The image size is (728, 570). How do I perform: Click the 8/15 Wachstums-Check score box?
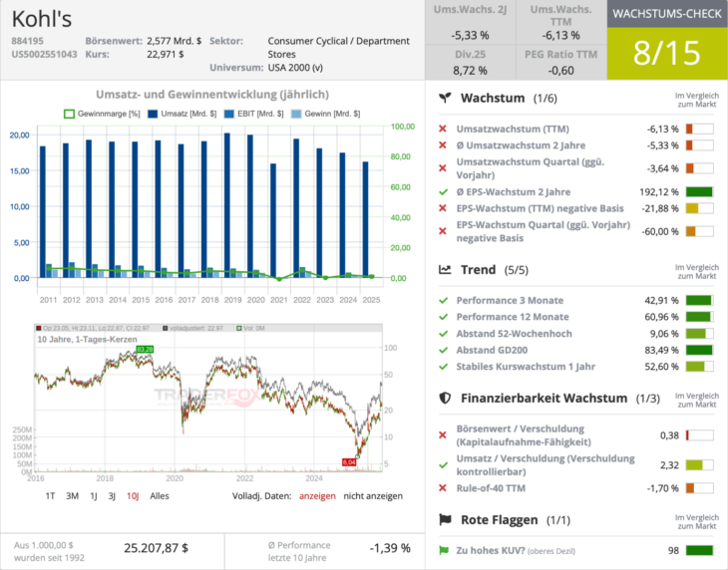click(x=667, y=52)
